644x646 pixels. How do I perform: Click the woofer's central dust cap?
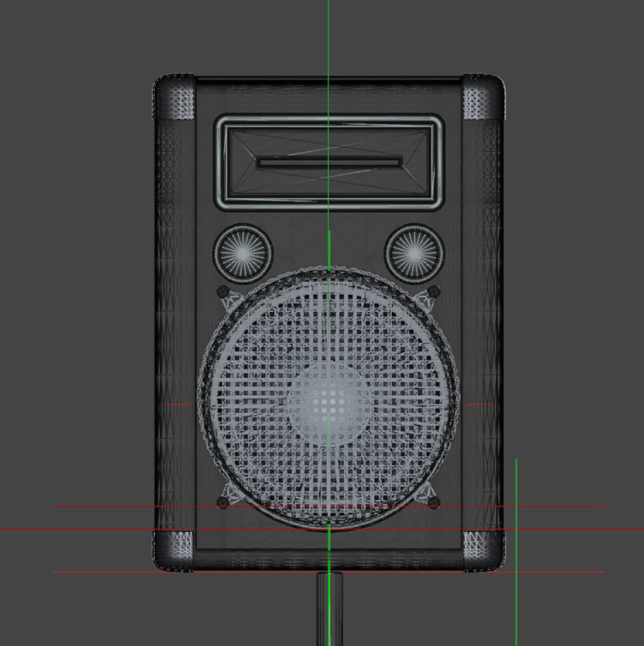click(x=329, y=404)
